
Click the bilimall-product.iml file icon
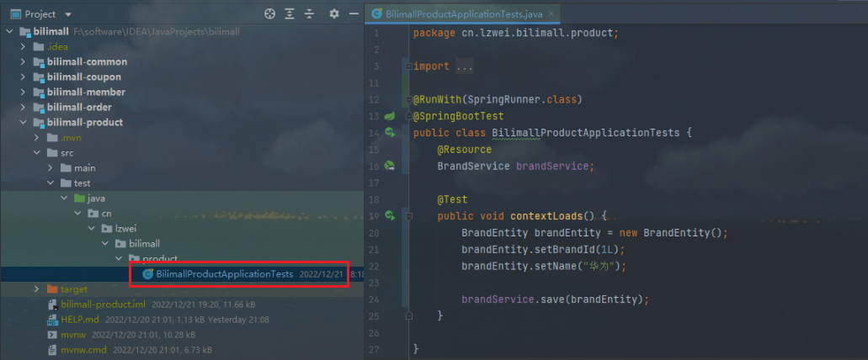[52, 304]
